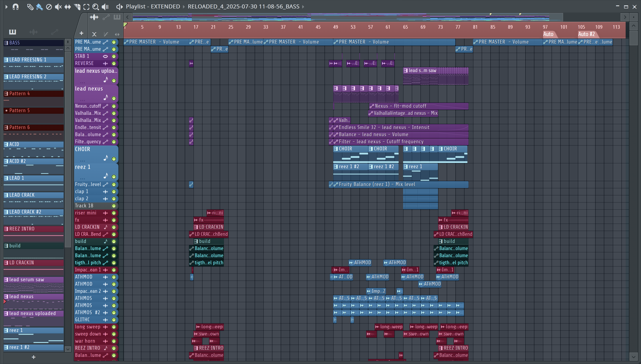Switch picker to the audio clips tab
The width and height of the screenshot is (641, 364).
[34, 32]
